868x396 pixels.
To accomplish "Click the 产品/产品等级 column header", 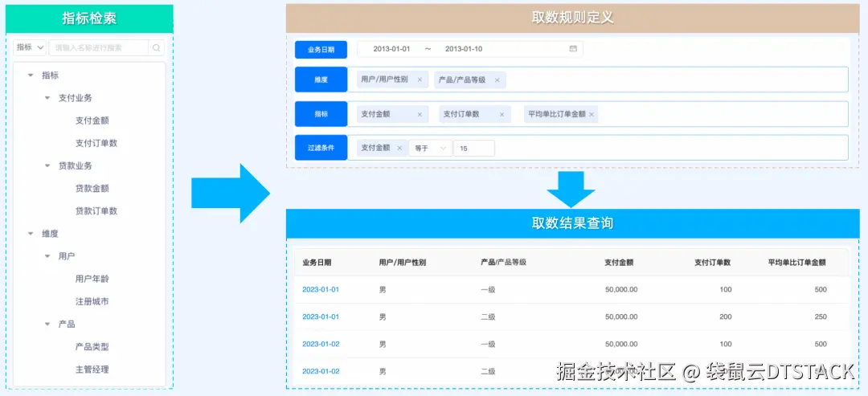I will coord(503,262).
